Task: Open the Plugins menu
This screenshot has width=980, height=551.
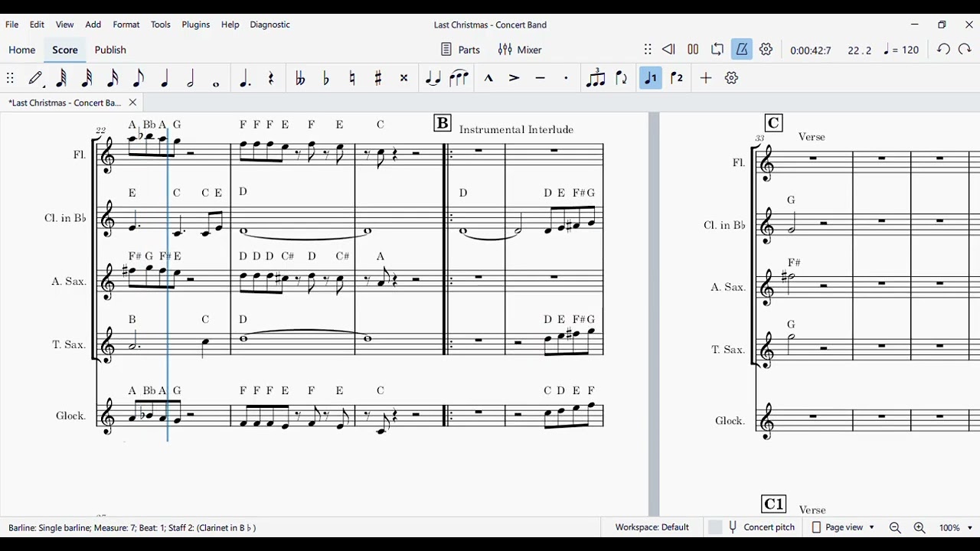Action: [x=196, y=24]
